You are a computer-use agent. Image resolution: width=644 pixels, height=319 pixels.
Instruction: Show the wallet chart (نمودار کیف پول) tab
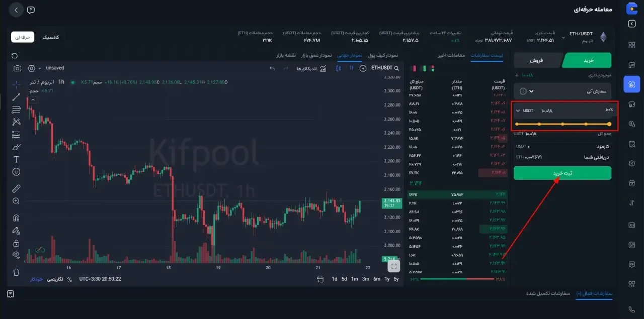[x=383, y=55]
